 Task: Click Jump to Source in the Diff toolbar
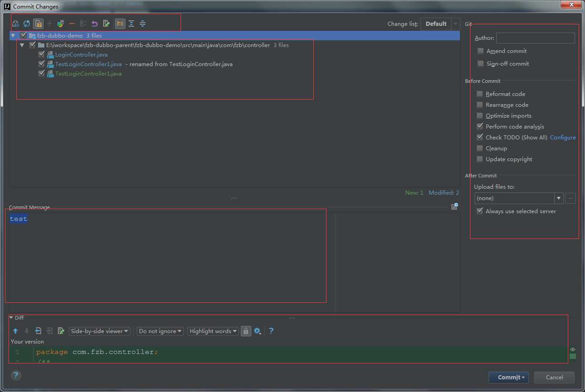(x=61, y=331)
